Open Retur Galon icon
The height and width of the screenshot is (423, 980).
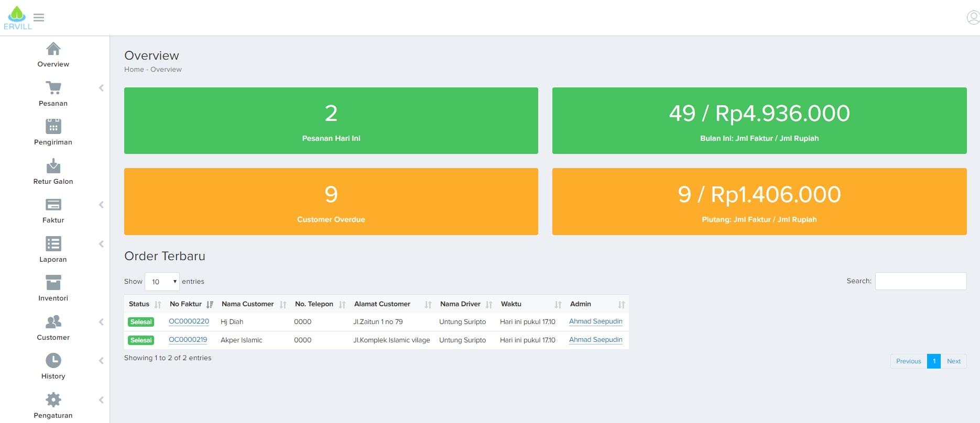(53, 166)
